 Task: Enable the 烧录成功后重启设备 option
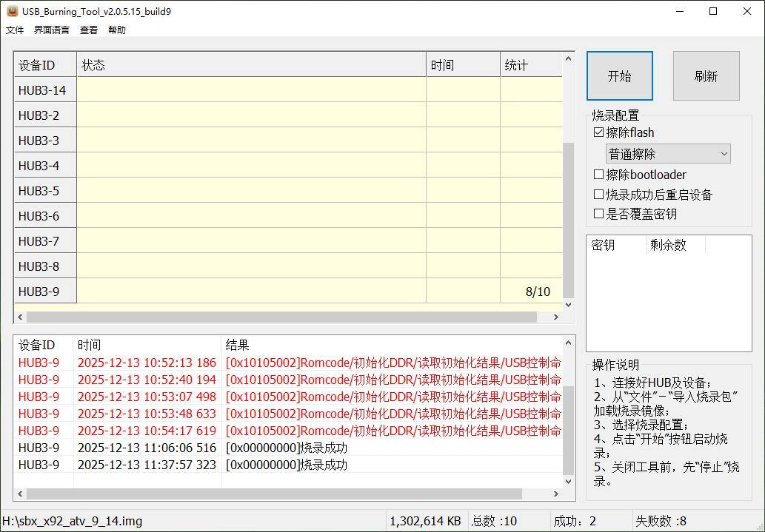coord(598,194)
